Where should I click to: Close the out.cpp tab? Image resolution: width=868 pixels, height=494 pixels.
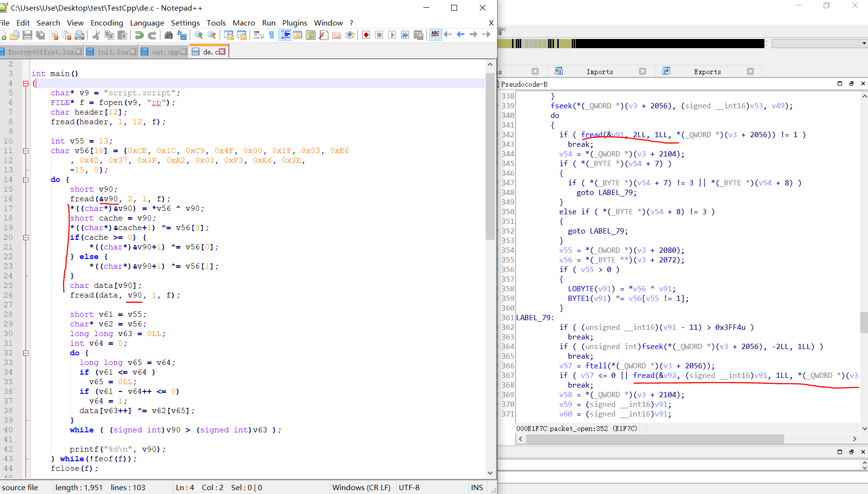coord(184,52)
